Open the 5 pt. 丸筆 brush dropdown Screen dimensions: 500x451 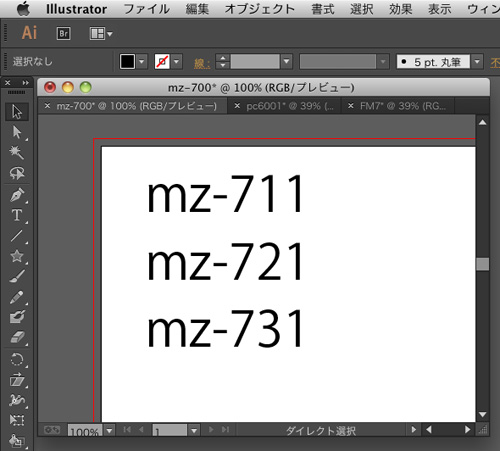point(477,61)
